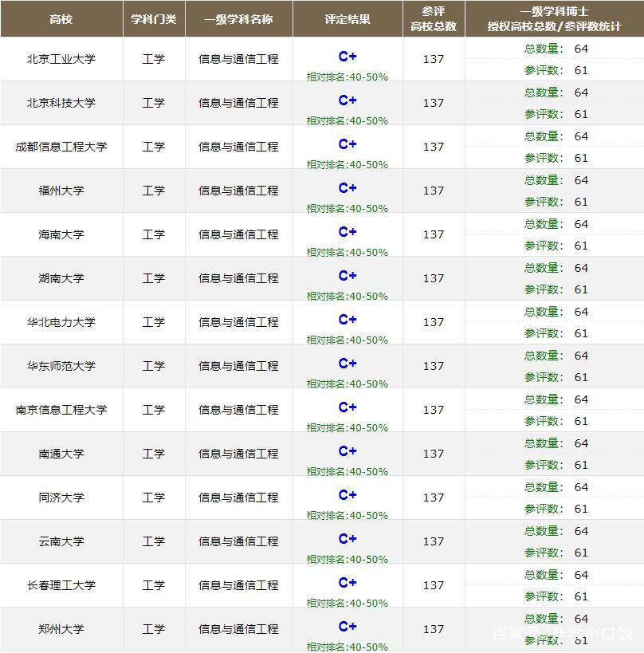This screenshot has height=653, width=644.
Task: Select 相对排名:40-50% under 北京科技大学's grade
Action: tap(348, 120)
